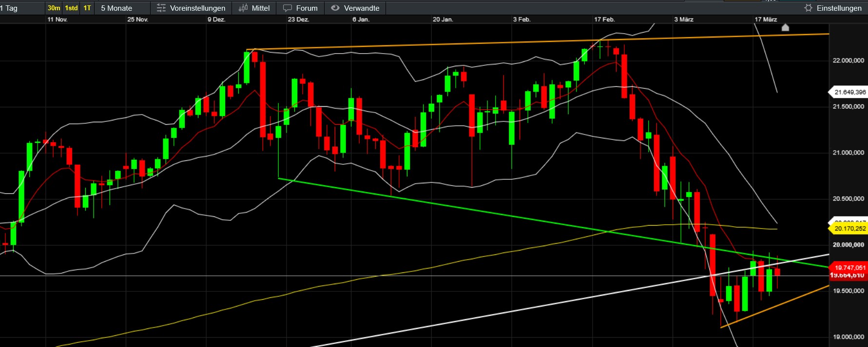Click the grey house-shaped marker below 17 März
This screenshot has height=347, width=868.
pyautogui.click(x=785, y=27)
